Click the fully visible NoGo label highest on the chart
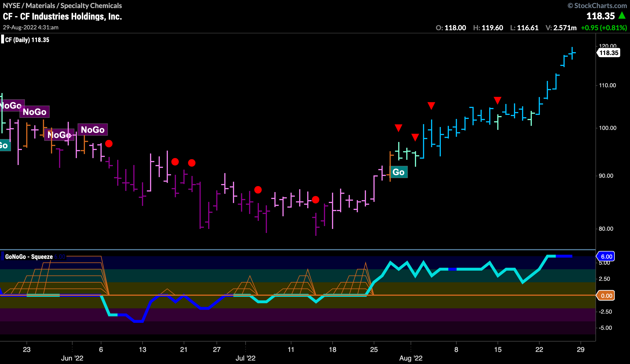This screenshot has height=364, width=630. pos(35,112)
